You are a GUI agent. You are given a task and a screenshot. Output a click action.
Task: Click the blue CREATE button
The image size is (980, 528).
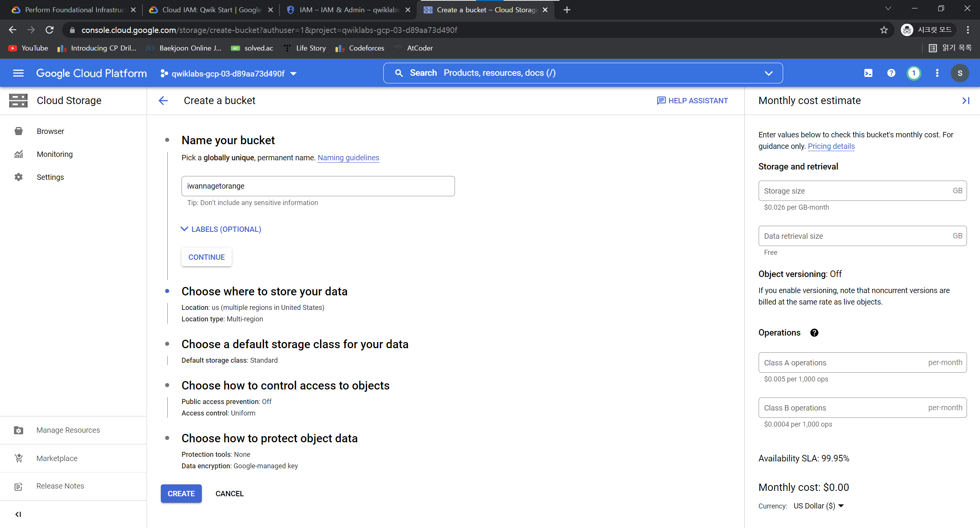(181, 494)
